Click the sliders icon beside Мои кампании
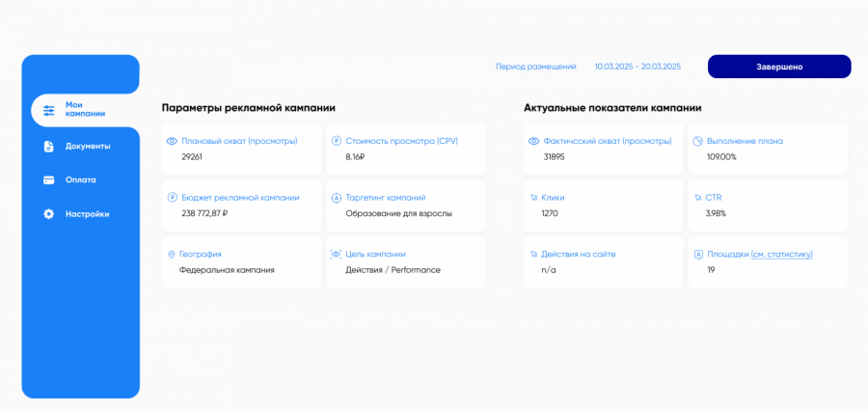868x412 pixels. coord(49,110)
